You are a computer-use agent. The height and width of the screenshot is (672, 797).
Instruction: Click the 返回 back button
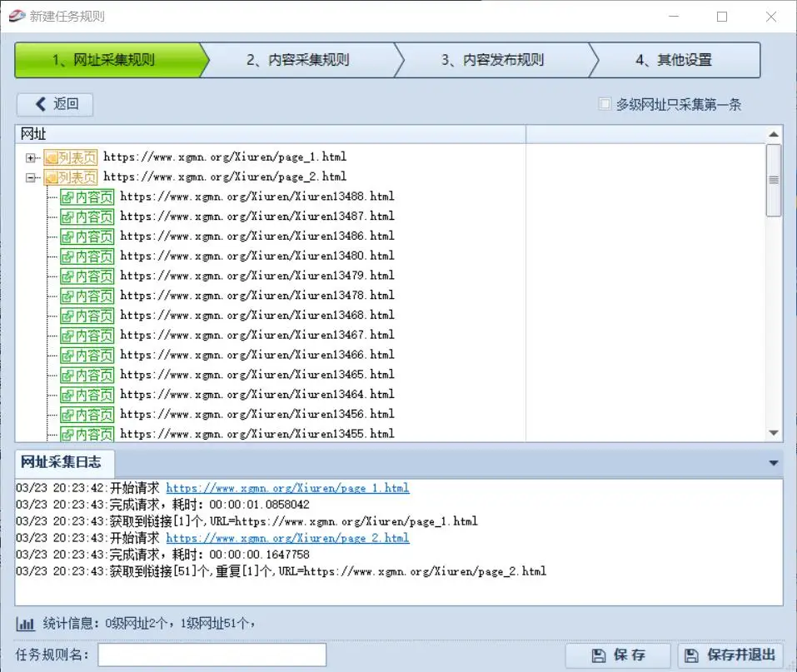coord(55,104)
